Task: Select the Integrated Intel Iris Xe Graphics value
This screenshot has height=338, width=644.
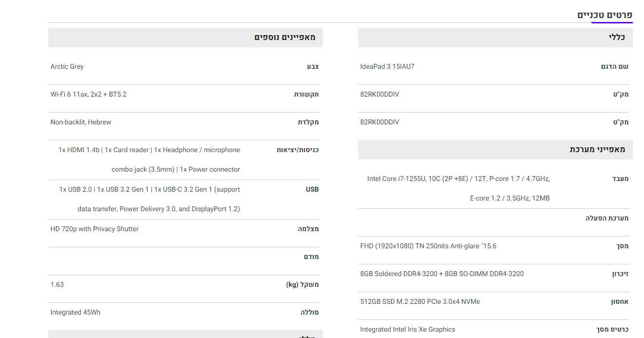Action: [408, 329]
